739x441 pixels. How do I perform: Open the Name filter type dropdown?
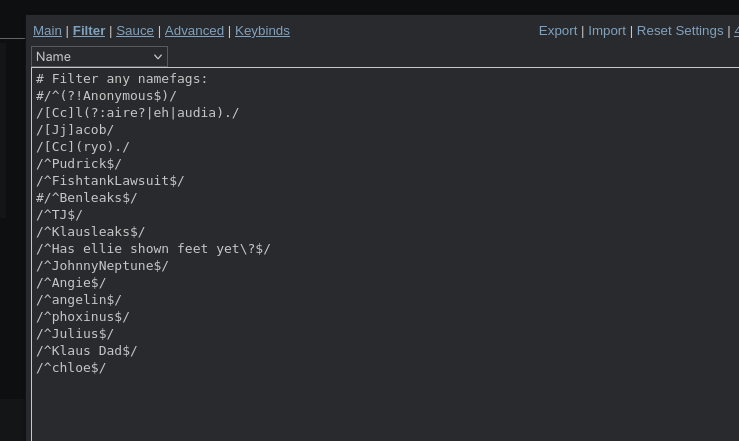click(99, 57)
